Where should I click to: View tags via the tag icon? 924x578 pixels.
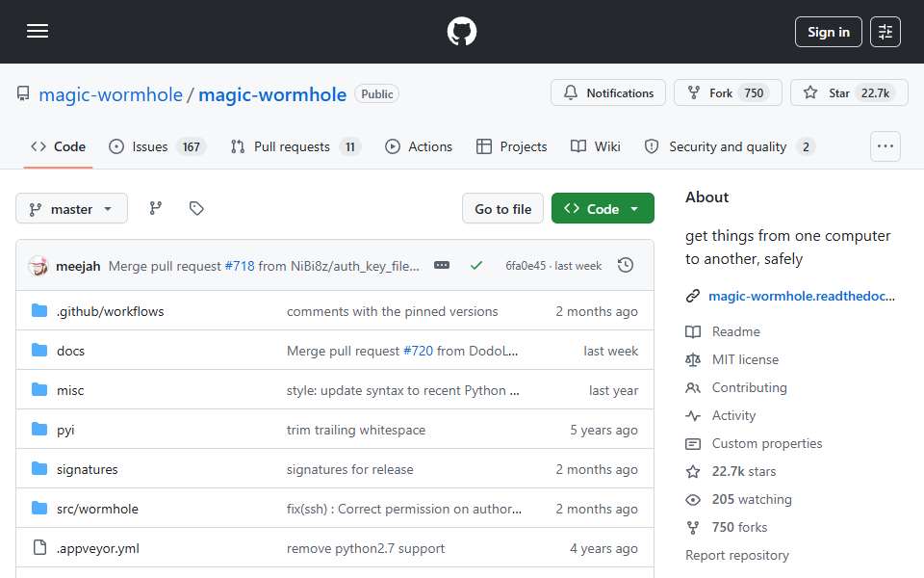[196, 208]
